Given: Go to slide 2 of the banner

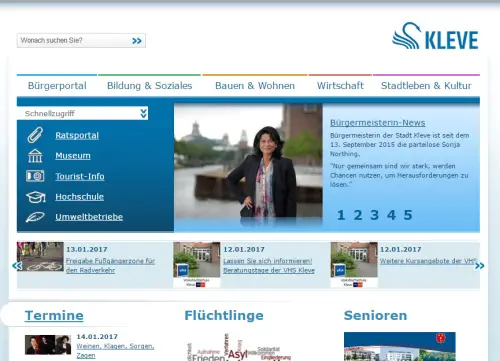Looking at the screenshot, I should [358, 215].
